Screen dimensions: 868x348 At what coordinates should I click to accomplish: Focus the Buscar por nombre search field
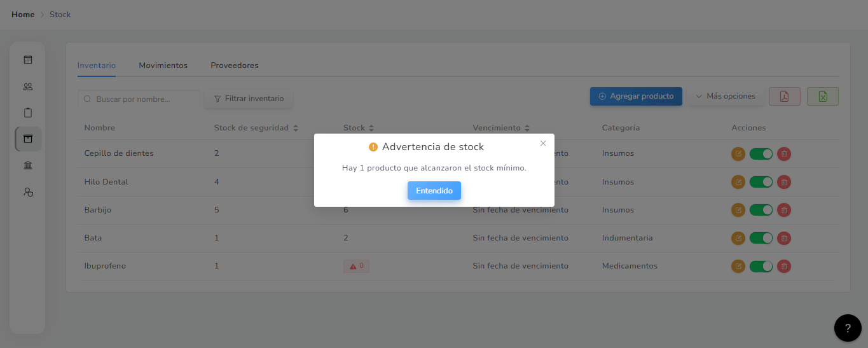pos(139,99)
